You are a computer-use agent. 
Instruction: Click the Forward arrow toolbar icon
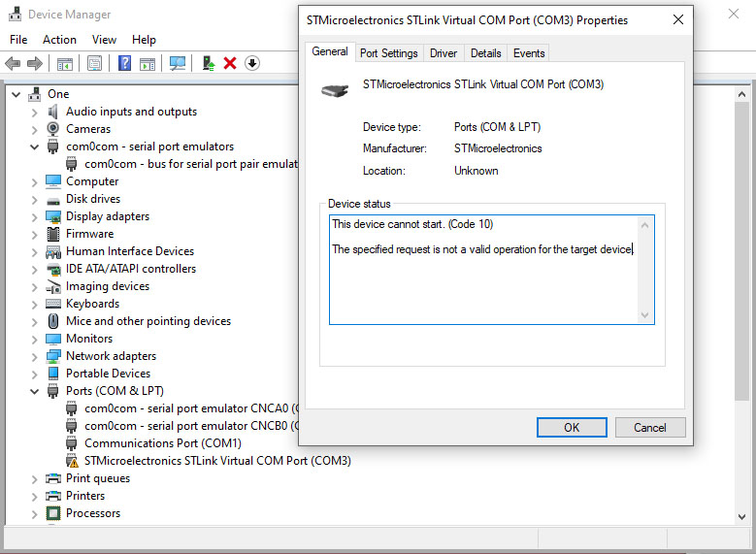pyautogui.click(x=35, y=63)
